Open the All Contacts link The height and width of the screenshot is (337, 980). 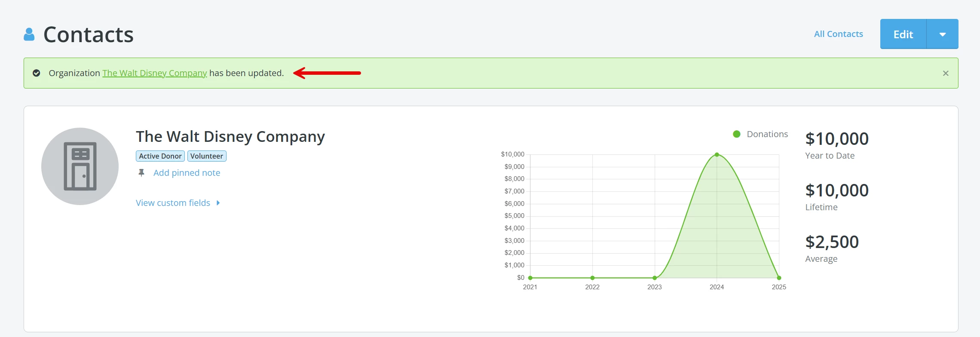pos(838,34)
